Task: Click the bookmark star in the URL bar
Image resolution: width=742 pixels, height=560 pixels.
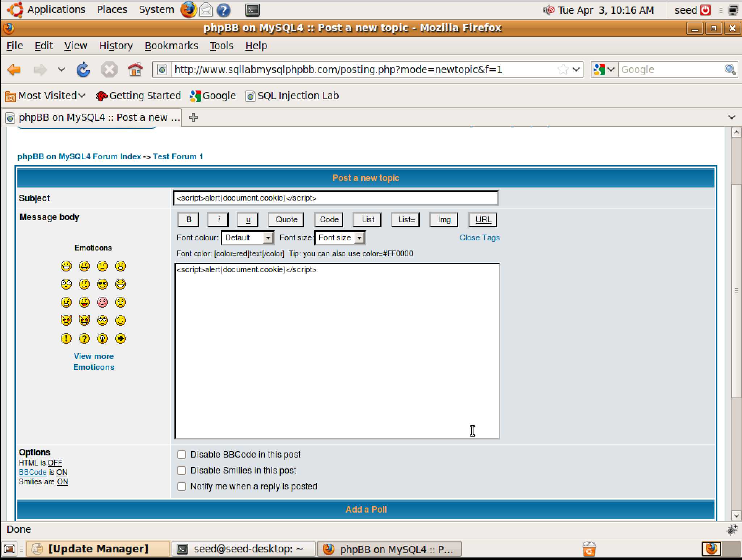Action: (563, 69)
